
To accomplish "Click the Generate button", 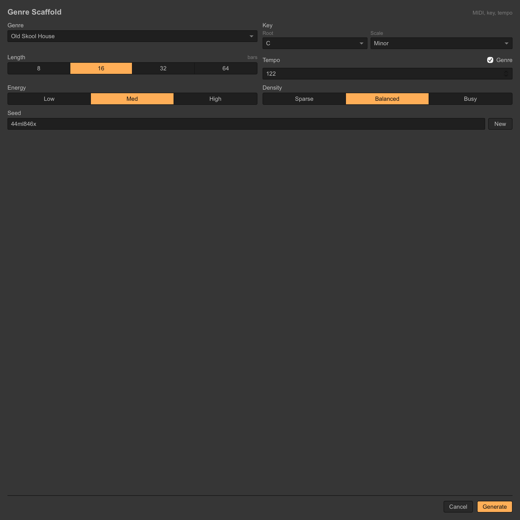I will pyautogui.click(x=495, y=507).
